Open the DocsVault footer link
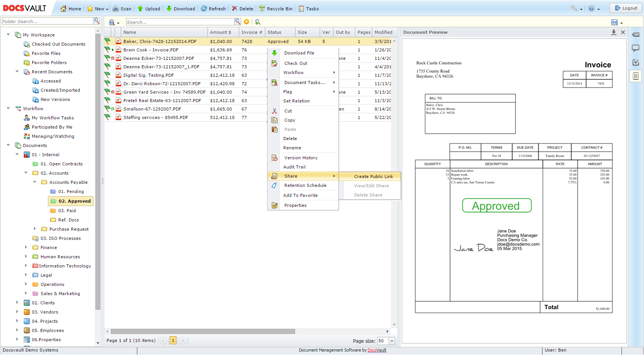 377,350
